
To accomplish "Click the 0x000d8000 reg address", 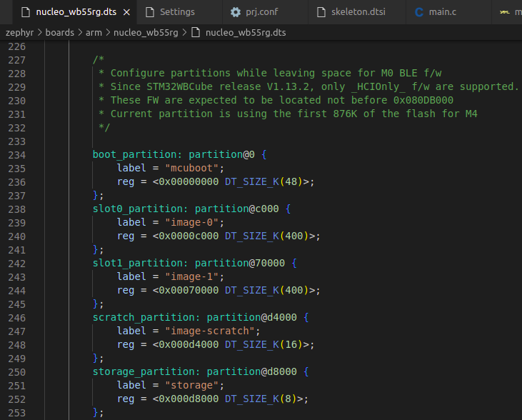I will [189, 399].
